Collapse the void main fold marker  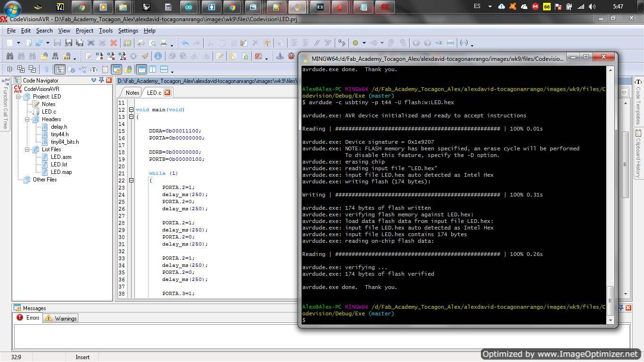coord(131,110)
